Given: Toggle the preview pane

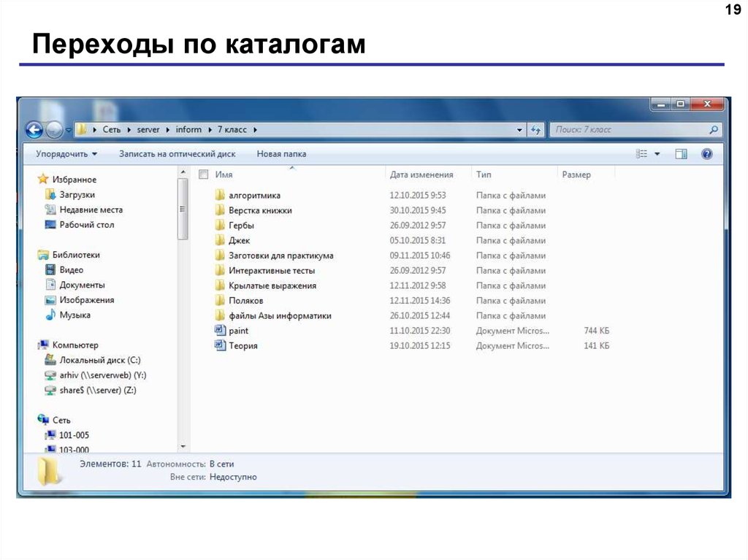Looking at the screenshot, I should click(x=681, y=153).
